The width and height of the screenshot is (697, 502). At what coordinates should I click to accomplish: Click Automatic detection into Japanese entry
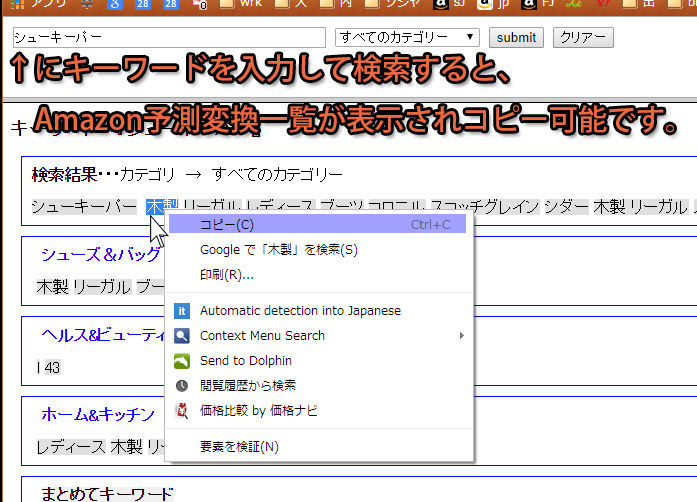coord(317,310)
